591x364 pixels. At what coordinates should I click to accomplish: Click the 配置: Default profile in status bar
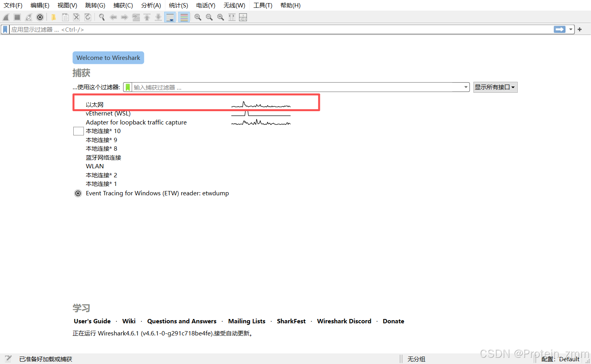(560, 359)
